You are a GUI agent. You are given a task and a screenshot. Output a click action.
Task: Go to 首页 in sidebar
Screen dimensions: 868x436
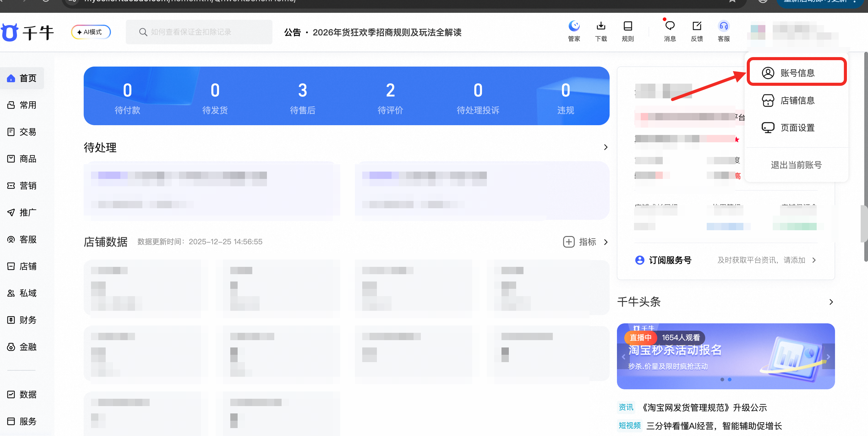coord(22,78)
